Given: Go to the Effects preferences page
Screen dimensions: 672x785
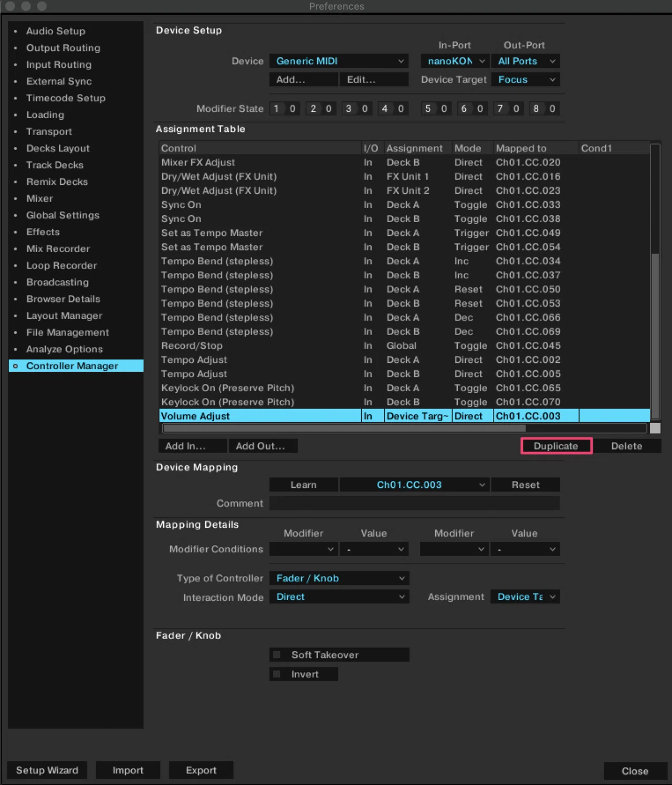Looking at the screenshot, I should 43,232.
